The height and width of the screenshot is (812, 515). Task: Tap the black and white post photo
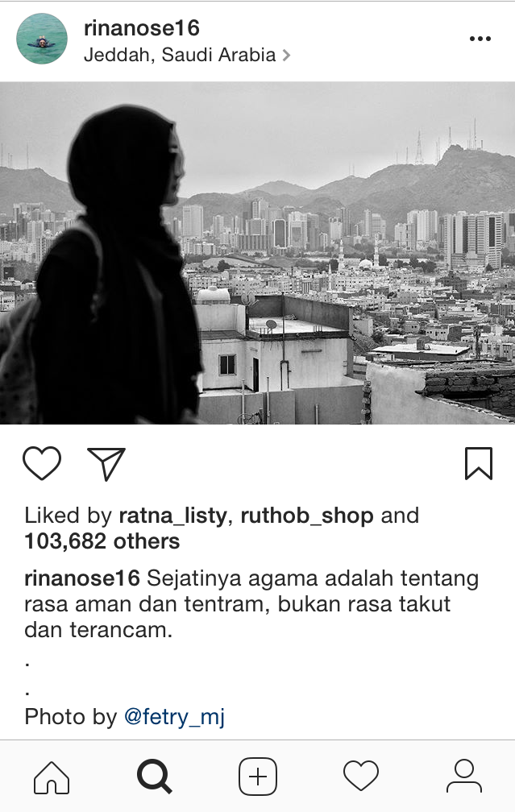(x=258, y=253)
